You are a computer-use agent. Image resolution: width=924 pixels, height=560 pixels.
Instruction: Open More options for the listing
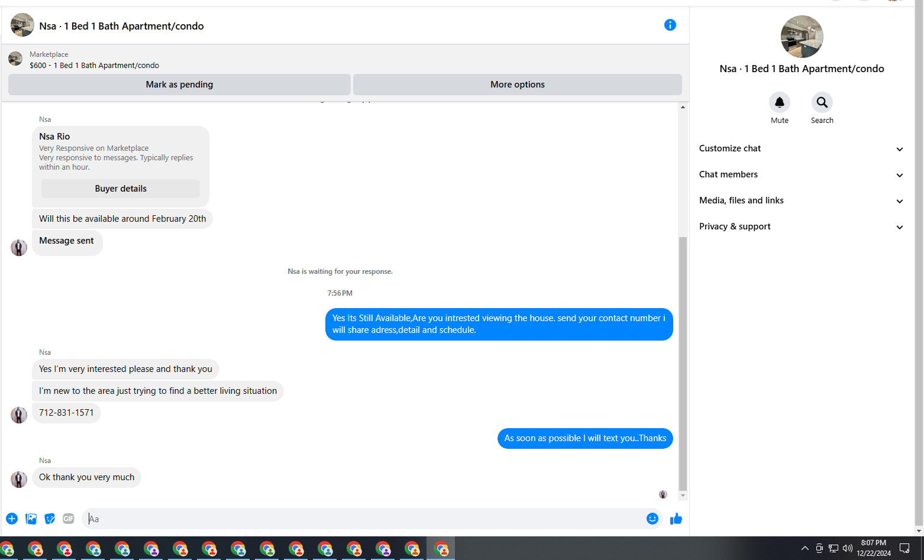(x=518, y=85)
